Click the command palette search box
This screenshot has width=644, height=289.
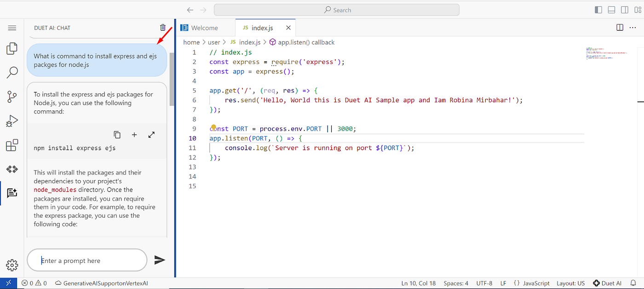(x=337, y=10)
